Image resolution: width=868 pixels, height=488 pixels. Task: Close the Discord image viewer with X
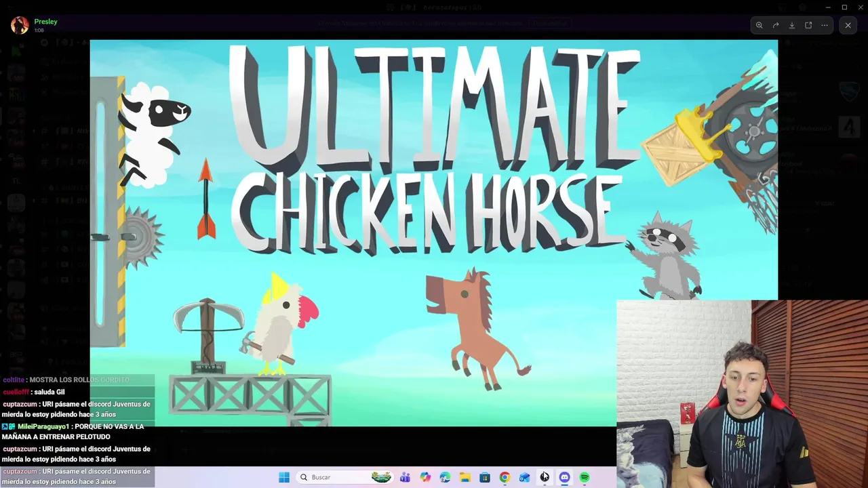tap(848, 25)
